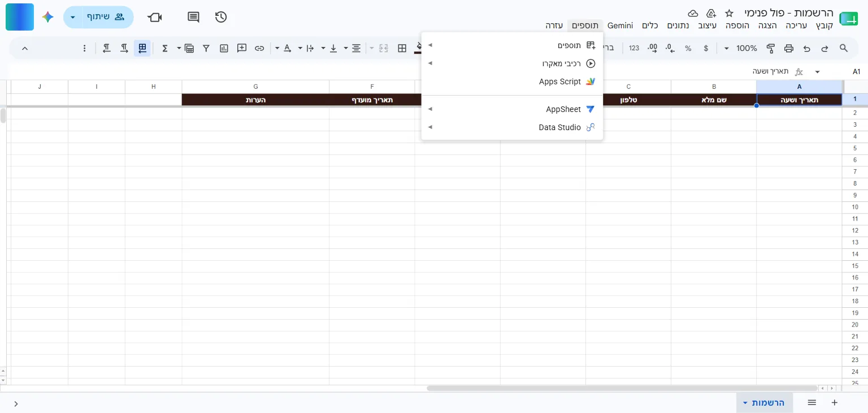
Task: Check the cloud save status icon
Action: [x=693, y=13]
